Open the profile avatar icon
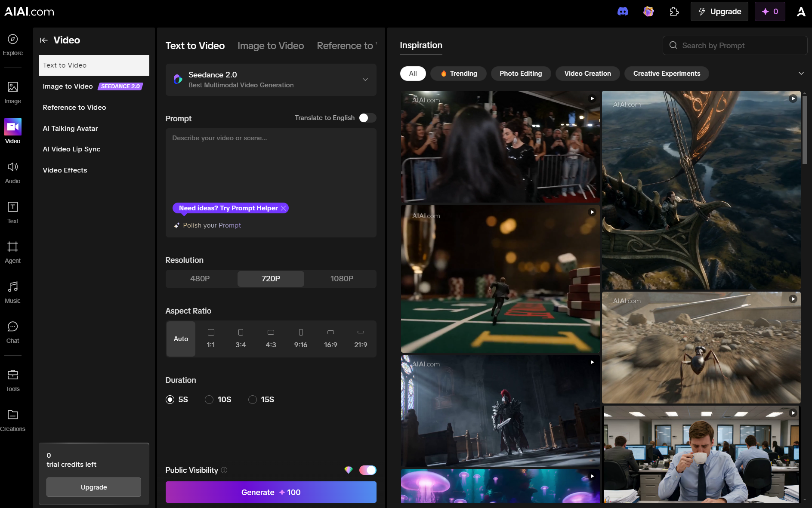This screenshot has width=812, height=508. tap(801, 12)
